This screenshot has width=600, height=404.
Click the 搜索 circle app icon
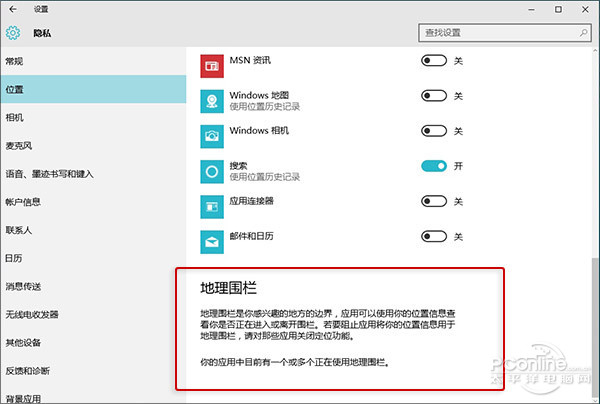click(x=212, y=172)
